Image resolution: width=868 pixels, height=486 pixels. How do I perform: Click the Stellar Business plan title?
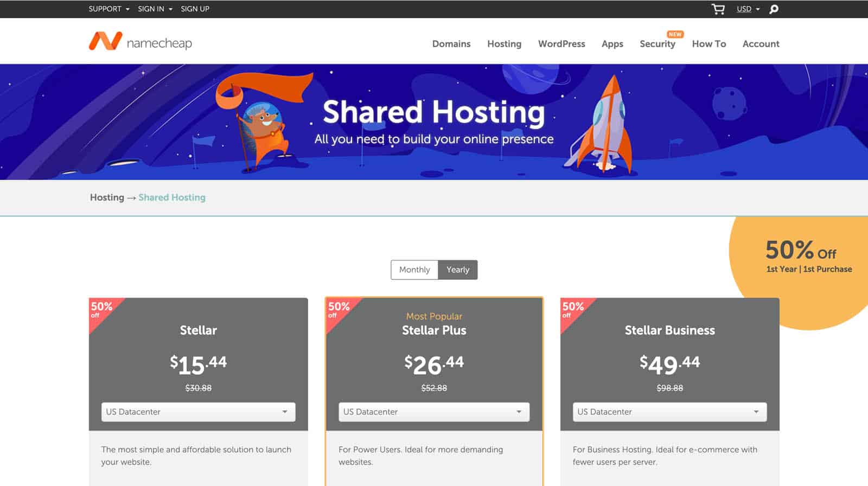[669, 330]
